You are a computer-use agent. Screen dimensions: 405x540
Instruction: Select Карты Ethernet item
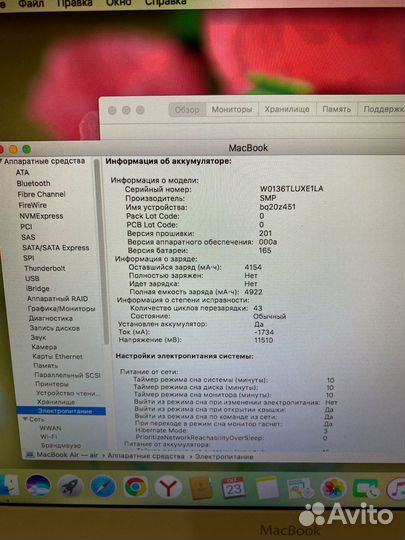click(x=58, y=356)
